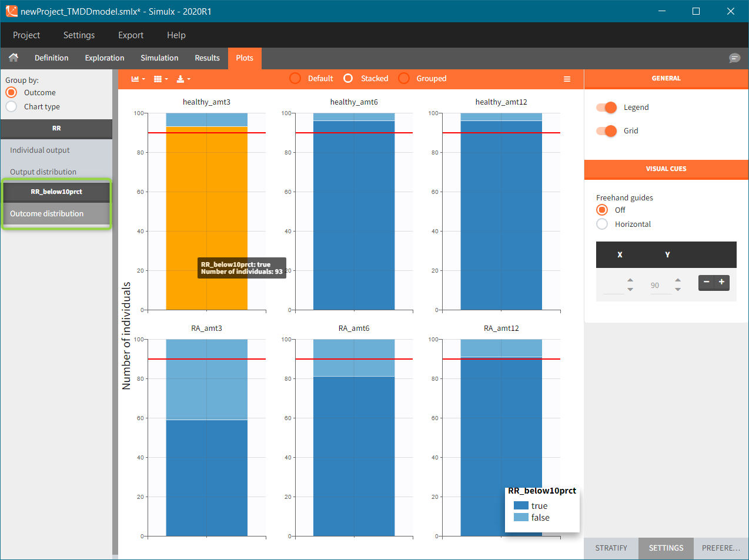Choose Horizontal freehand guides option

point(602,224)
